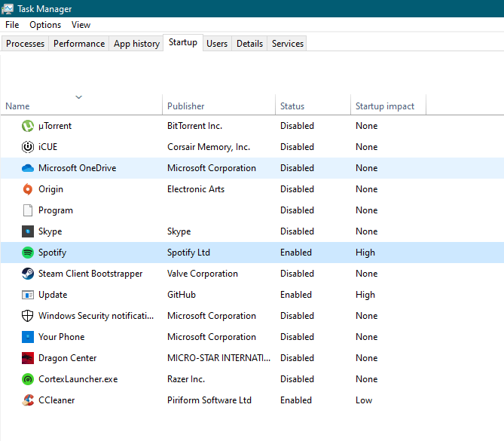504x441 pixels.
Task: Switch to the Details tab
Action: [249, 44]
